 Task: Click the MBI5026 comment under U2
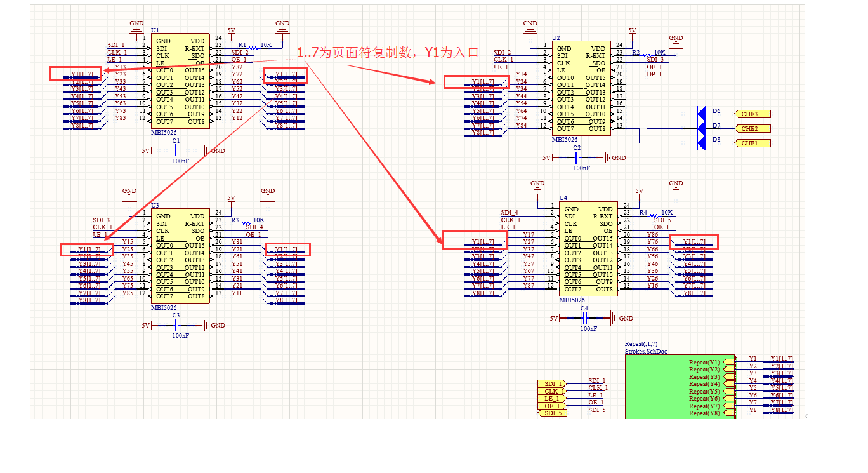tap(565, 140)
